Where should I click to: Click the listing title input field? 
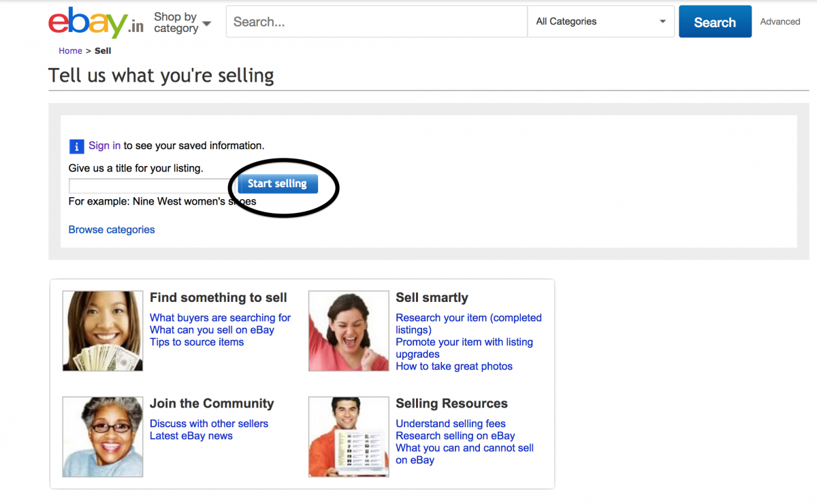click(153, 186)
